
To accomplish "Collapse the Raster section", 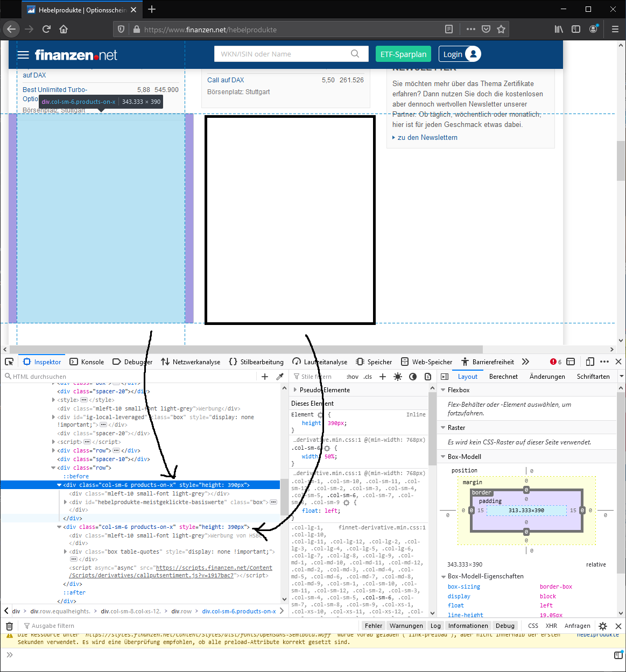I will coord(443,428).
